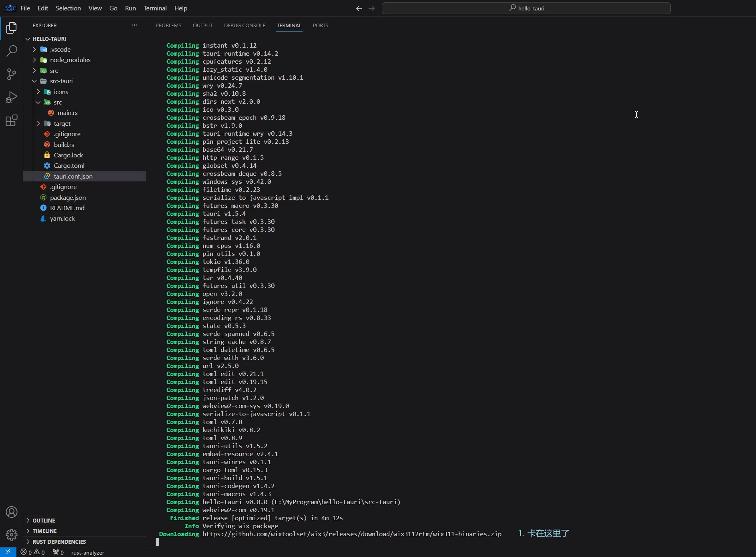Viewport: 756px width, 557px height.
Task: Open the Edit menu
Action: [43, 8]
